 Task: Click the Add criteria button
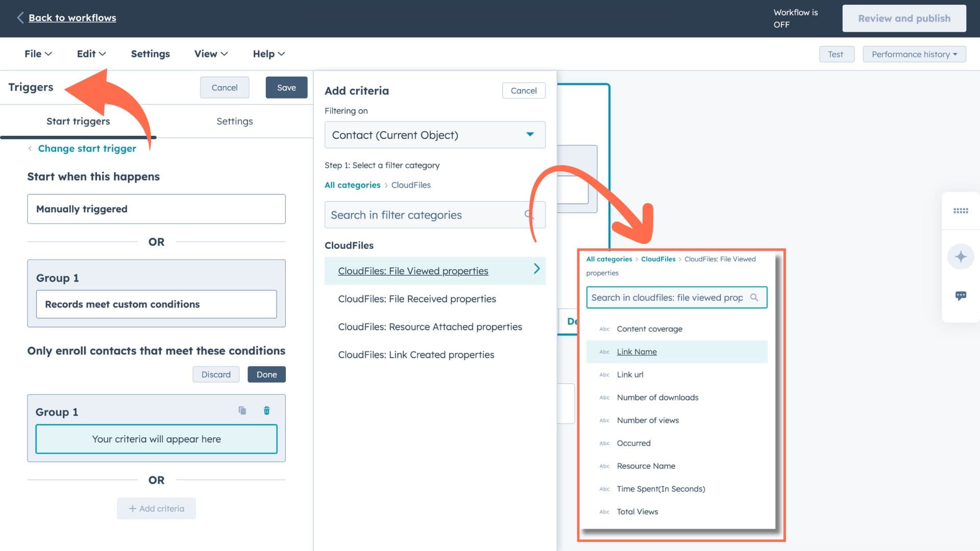tap(156, 509)
